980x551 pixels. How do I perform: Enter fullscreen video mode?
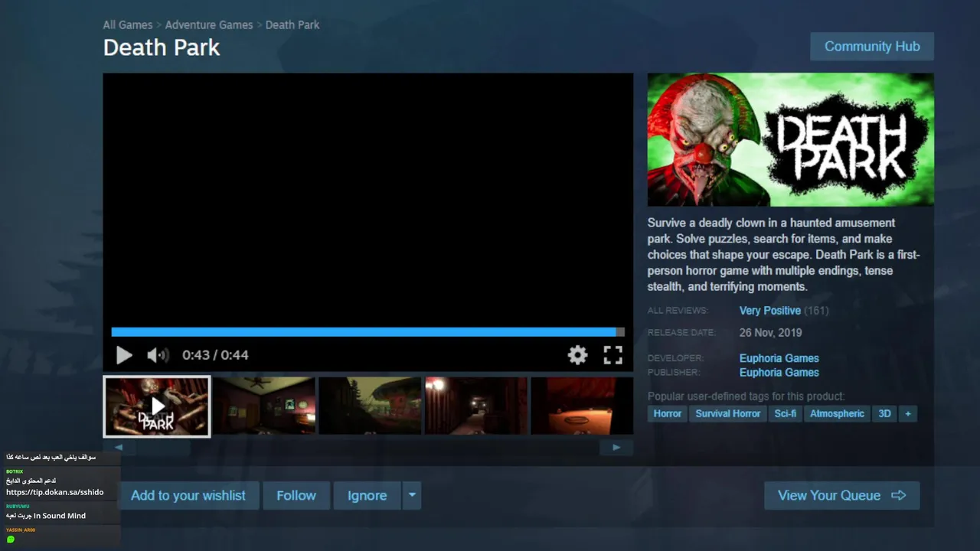pyautogui.click(x=612, y=354)
